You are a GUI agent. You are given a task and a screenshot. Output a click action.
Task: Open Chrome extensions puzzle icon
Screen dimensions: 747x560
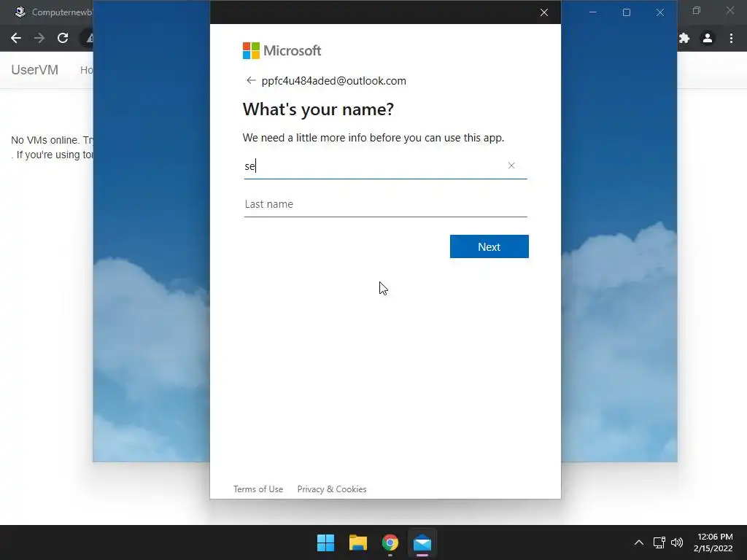(684, 38)
